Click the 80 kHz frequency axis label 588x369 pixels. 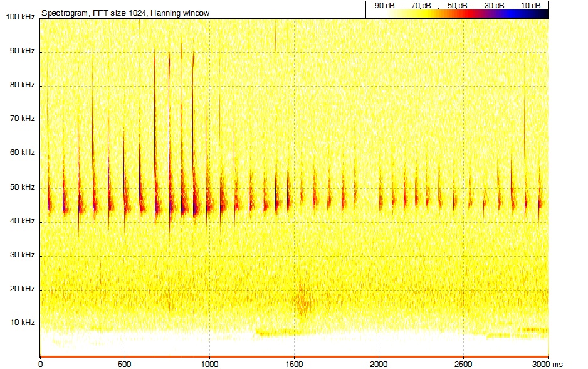[23, 85]
